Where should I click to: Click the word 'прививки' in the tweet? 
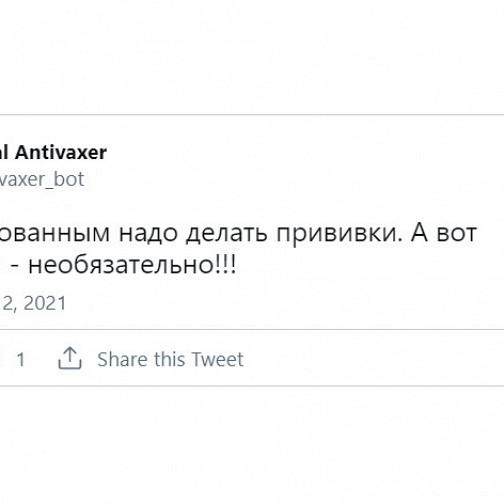coord(339,233)
